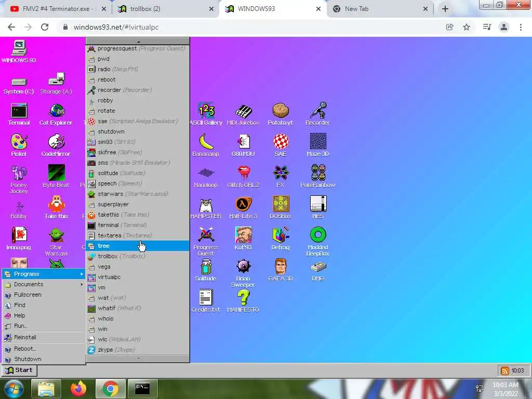Image resolution: width=532 pixels, height=399 pixels.
Task: Bookmark this page with the star
Action: point(467,27)
